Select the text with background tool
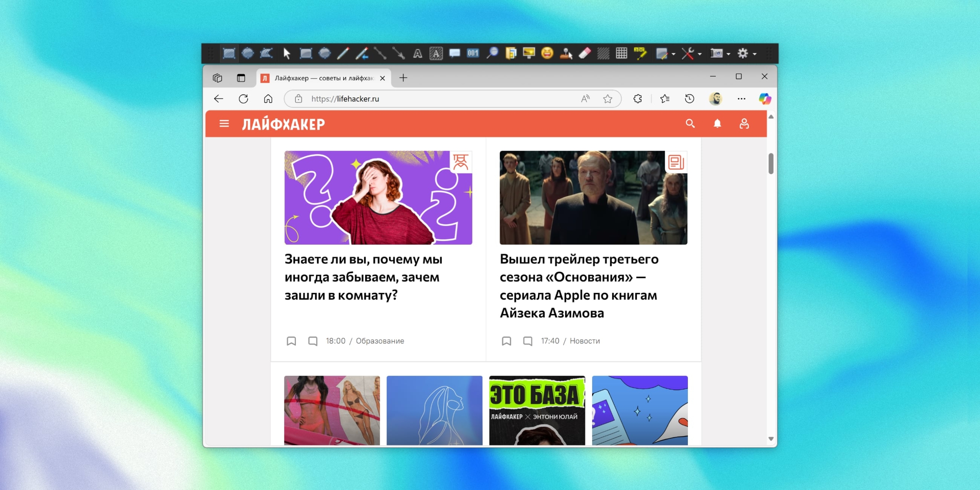Screen dimensions: 980x490 click(436, 53)
